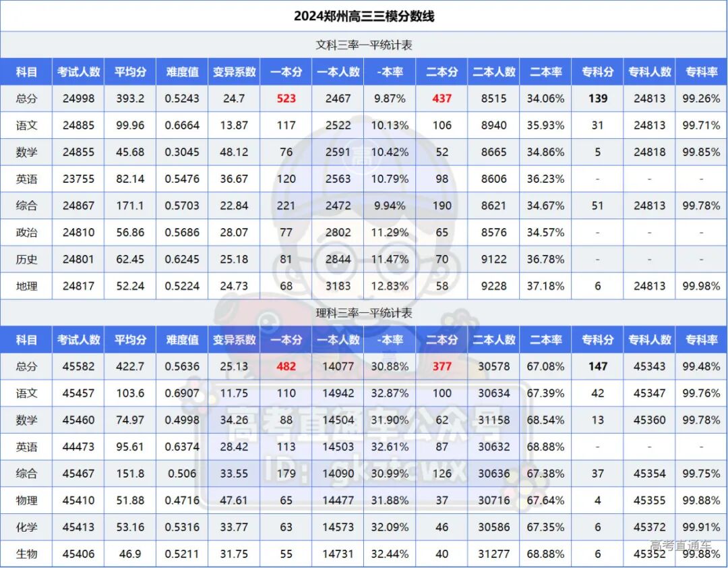Select the 总分 row label in liberal arts table

26,98
